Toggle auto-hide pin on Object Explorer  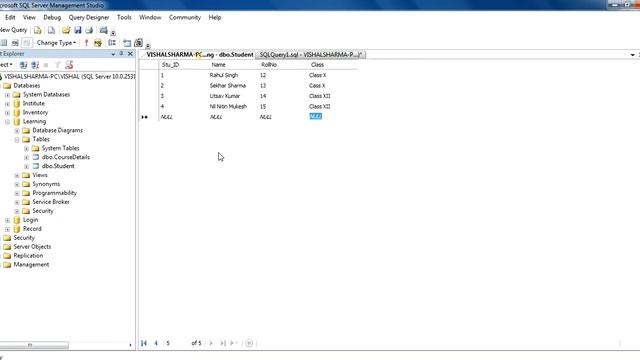[x=121, y=54]
